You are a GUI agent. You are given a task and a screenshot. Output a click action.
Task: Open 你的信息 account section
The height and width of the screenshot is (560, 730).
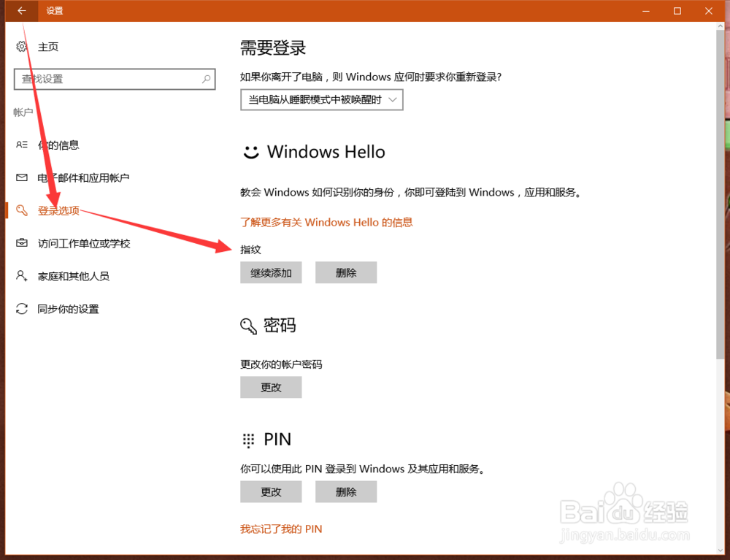pos(58,145)
